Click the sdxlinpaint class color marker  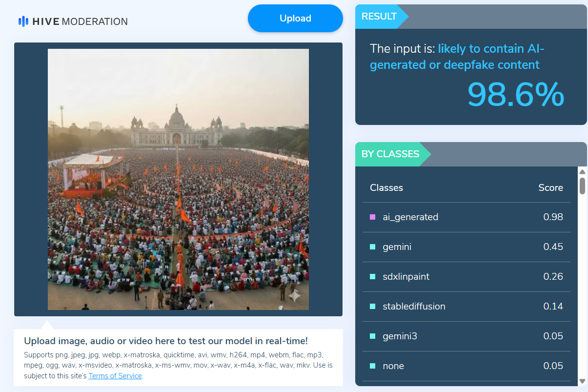(373, 277)
